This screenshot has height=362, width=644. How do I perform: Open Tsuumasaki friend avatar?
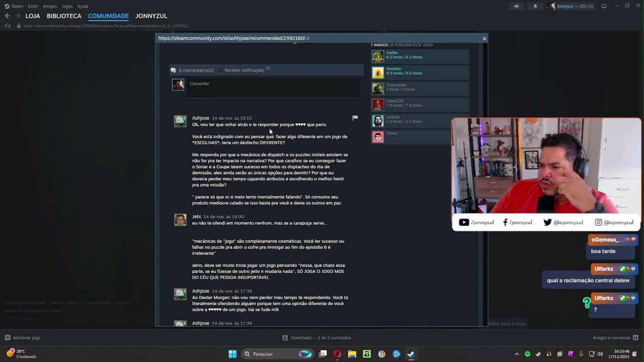(378, 88)
